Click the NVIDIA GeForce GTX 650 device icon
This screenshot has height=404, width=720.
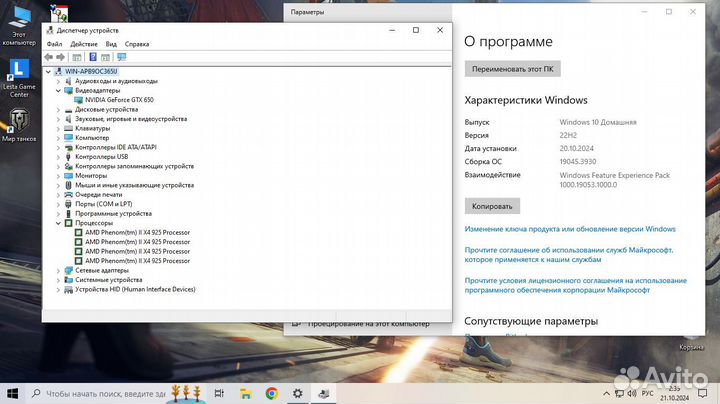(79, 100)
